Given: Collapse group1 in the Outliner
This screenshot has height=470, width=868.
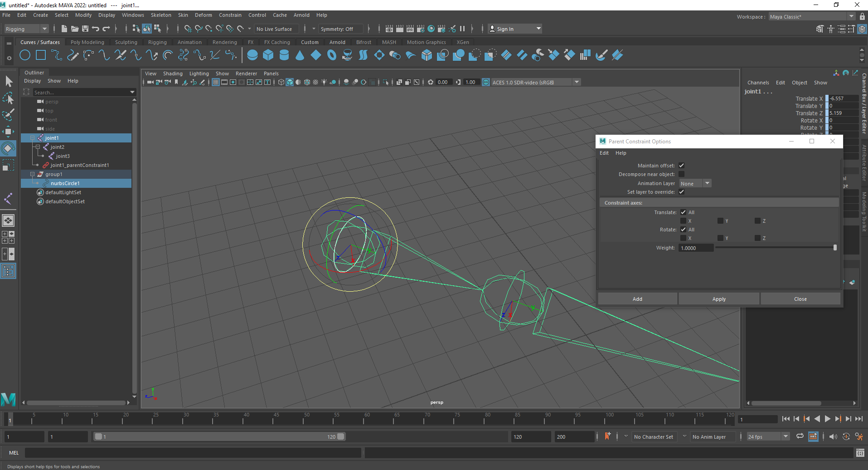Looking at the screenshot, I should (33, 174).
